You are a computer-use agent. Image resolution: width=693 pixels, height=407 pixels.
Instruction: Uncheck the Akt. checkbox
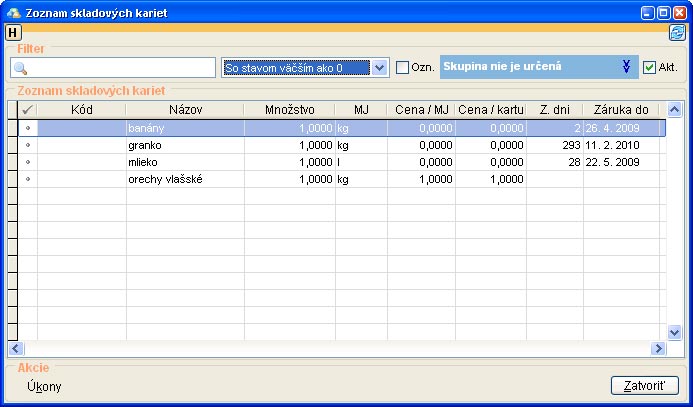pos(649,68)
